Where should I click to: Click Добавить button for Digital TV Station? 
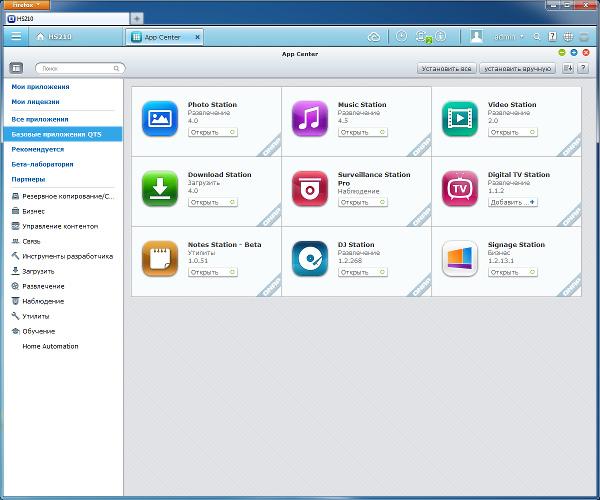[x=512, y=202]
